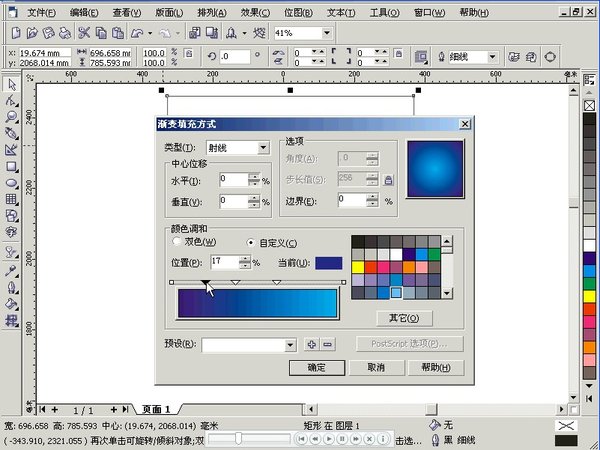Click the remove preset minus icon
600x450 pixels.
pos(328,344)
